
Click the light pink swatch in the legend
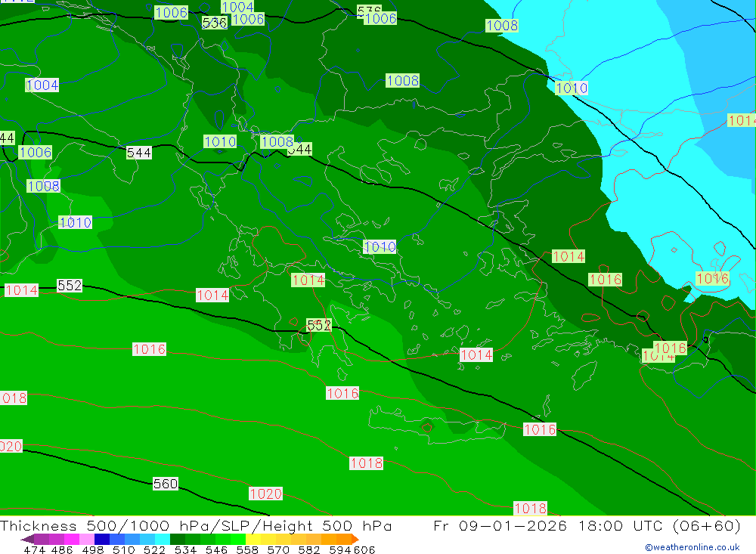87,539
